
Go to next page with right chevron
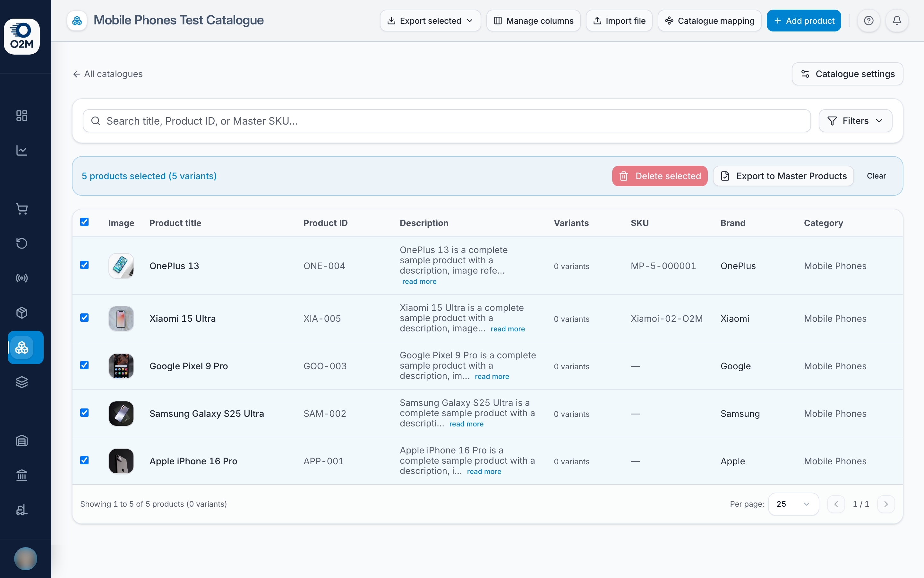click(886, 504)
